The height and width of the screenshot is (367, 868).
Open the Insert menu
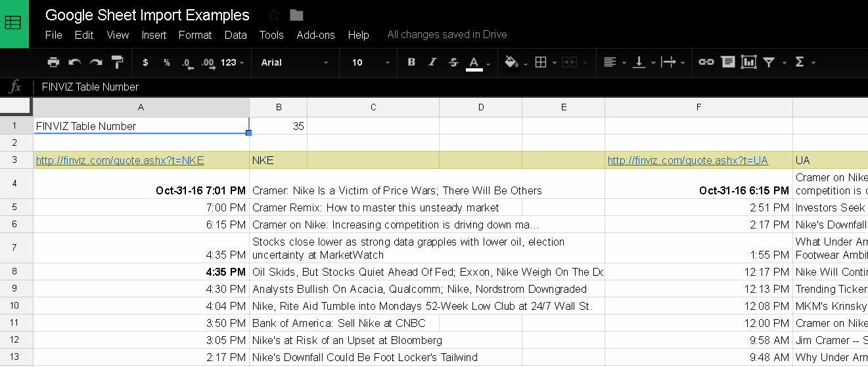click(154, 35)
